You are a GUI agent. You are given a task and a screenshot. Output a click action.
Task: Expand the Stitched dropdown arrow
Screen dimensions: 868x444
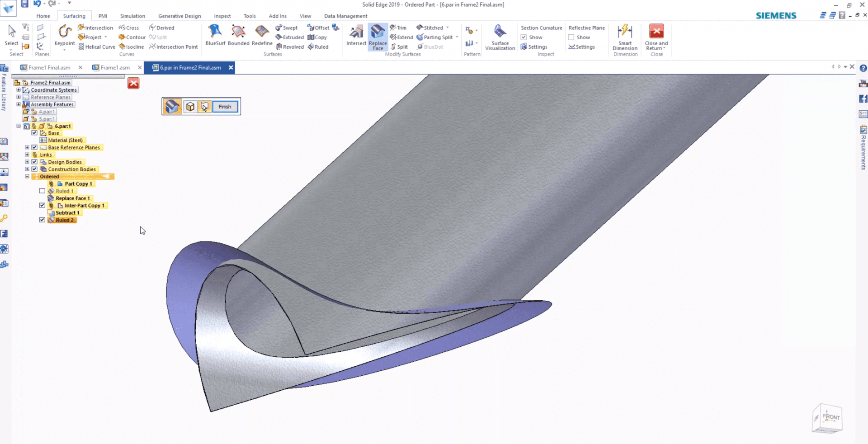(x=447, y=28)
